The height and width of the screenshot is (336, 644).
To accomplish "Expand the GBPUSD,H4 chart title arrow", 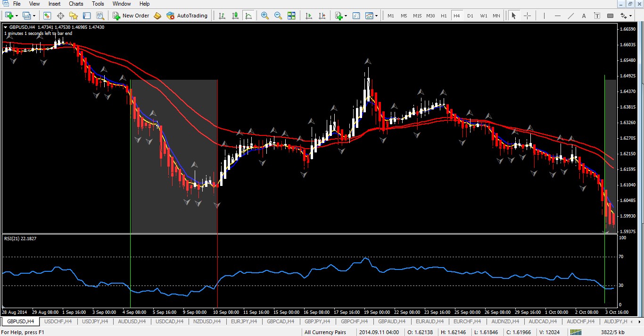I will 5,27.
